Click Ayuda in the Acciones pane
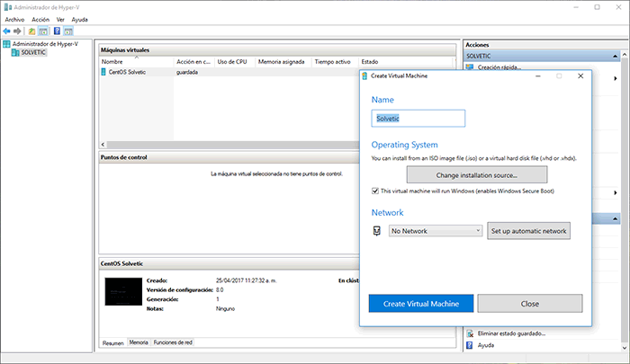The height and width of the screenshot is (364, 630). [x=486, y=345]
